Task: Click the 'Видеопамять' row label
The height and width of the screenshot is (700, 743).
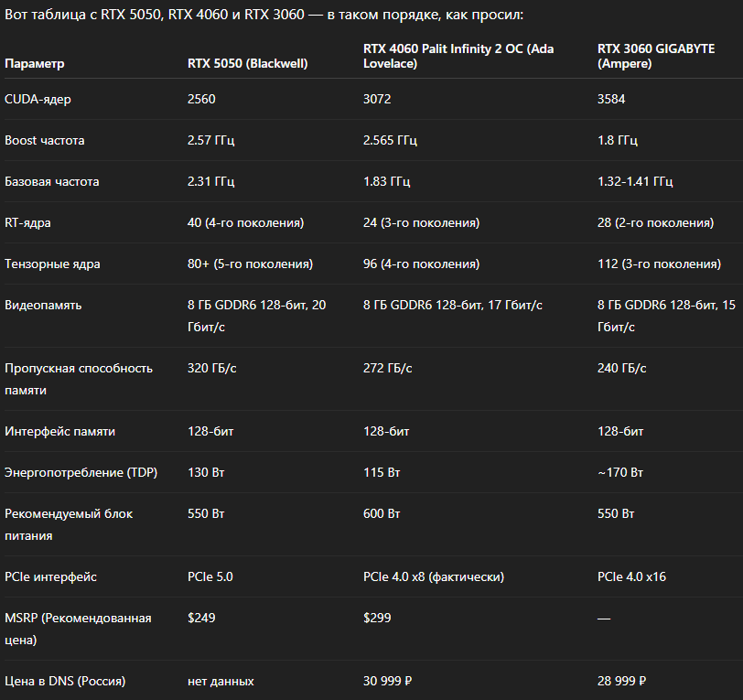Action: click(43, 305)
